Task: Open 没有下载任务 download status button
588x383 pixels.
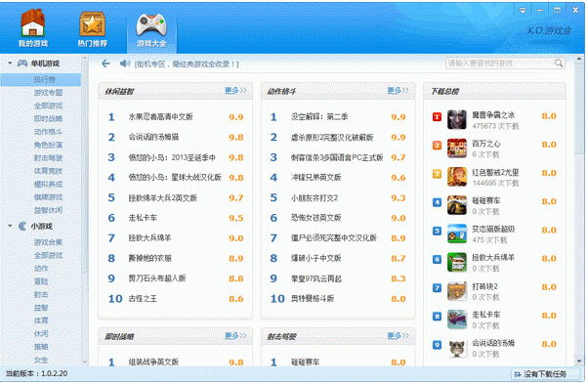Action: [x=544, y=374]
